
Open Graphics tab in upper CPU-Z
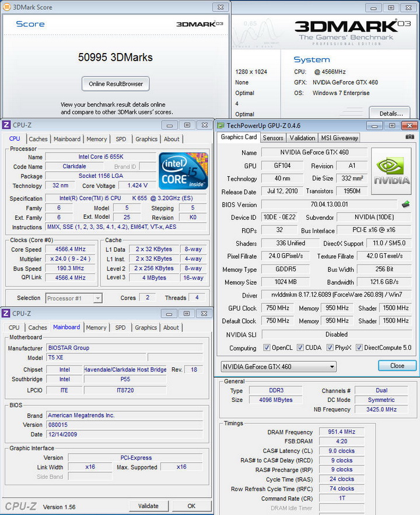146,139
